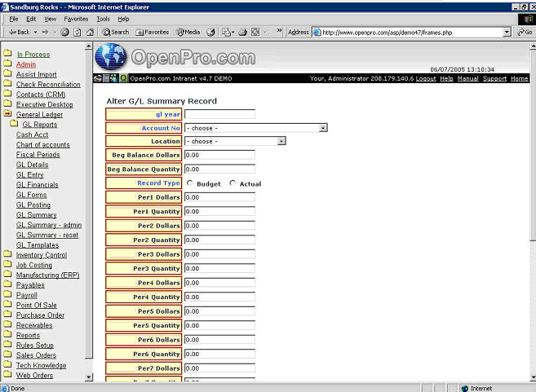
Task: Open the Tools menu
Action: [103, 18]
